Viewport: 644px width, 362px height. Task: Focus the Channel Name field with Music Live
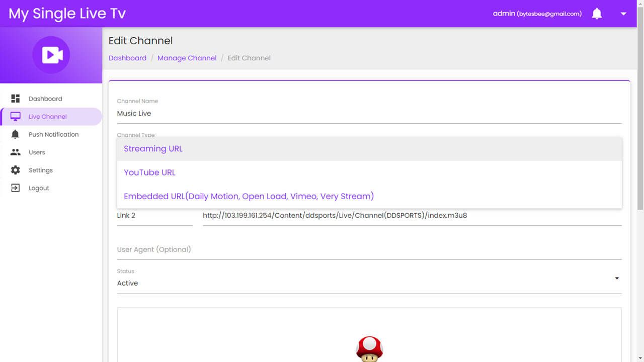(369, 114)
